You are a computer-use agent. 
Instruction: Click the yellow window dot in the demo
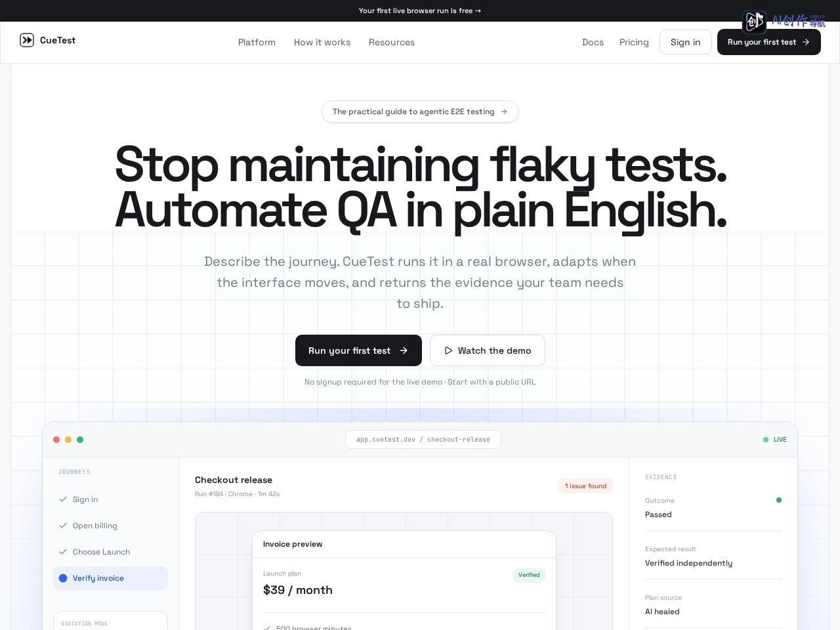pos(68,440)
